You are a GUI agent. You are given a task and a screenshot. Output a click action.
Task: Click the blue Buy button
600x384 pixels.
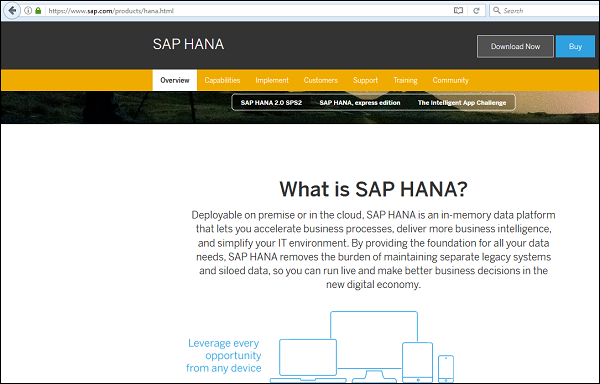tap(575, 47)
